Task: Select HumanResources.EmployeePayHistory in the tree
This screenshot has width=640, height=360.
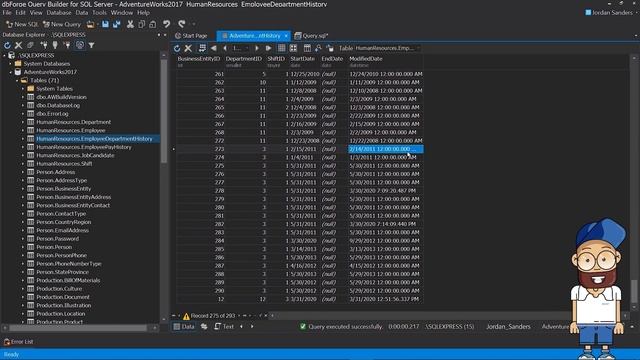Action: (x=84, y=147)
